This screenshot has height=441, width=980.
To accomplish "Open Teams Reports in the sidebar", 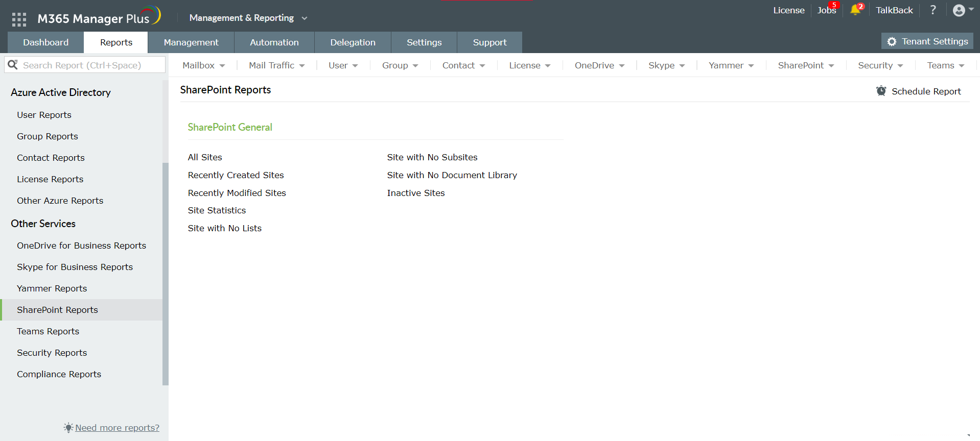I will tap(48, 331).
